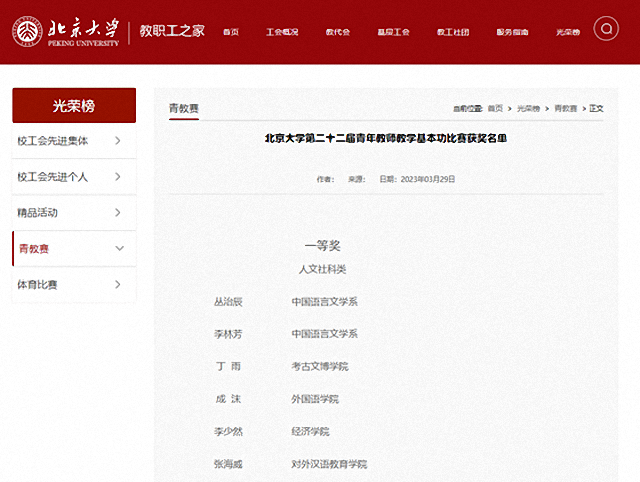
Task: Expand arrow next to 精品活动
Action: (118, 213)
